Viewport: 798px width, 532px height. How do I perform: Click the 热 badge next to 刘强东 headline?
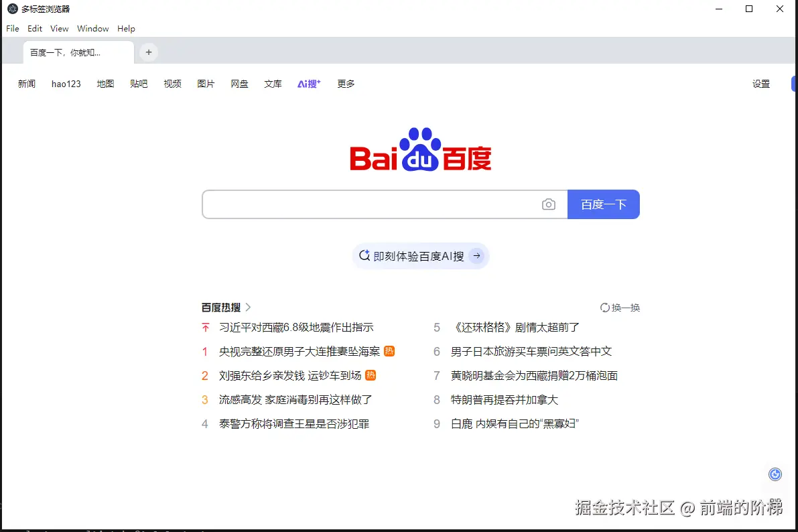[371, 375]
